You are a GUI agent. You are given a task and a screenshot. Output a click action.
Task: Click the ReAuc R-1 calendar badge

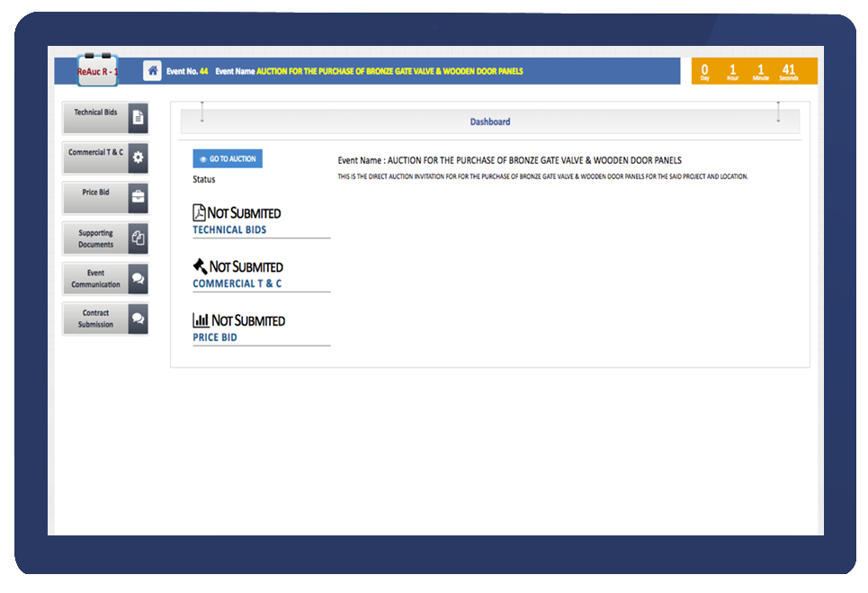[x=97, y=70]
